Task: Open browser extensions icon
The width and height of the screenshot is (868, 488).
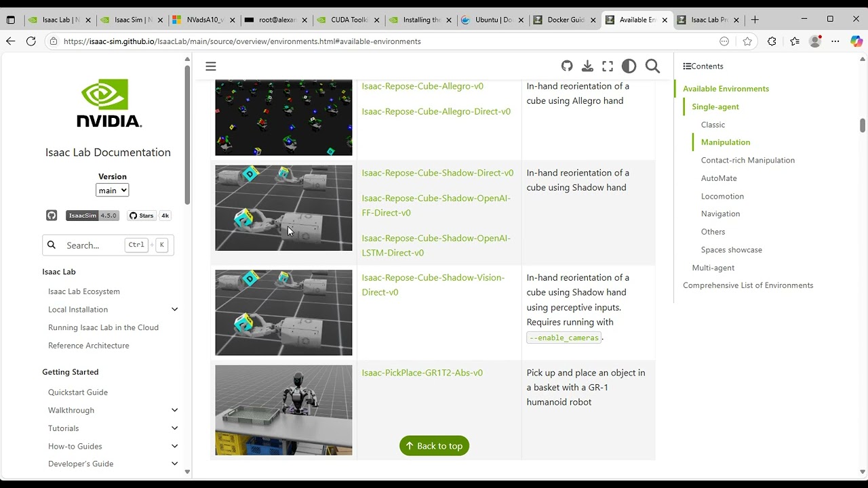Action: pyautogui.click(x=772, y=41)
